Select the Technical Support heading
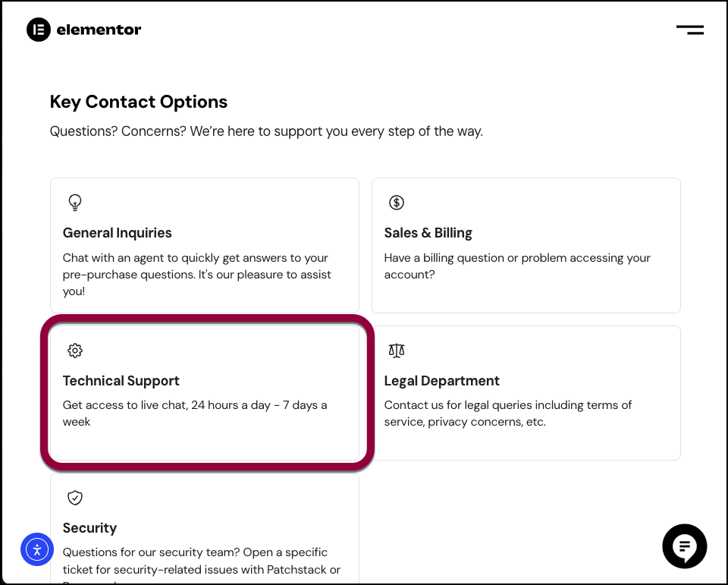This screenshot has width=728, height=585. click(x=121, y=381)
